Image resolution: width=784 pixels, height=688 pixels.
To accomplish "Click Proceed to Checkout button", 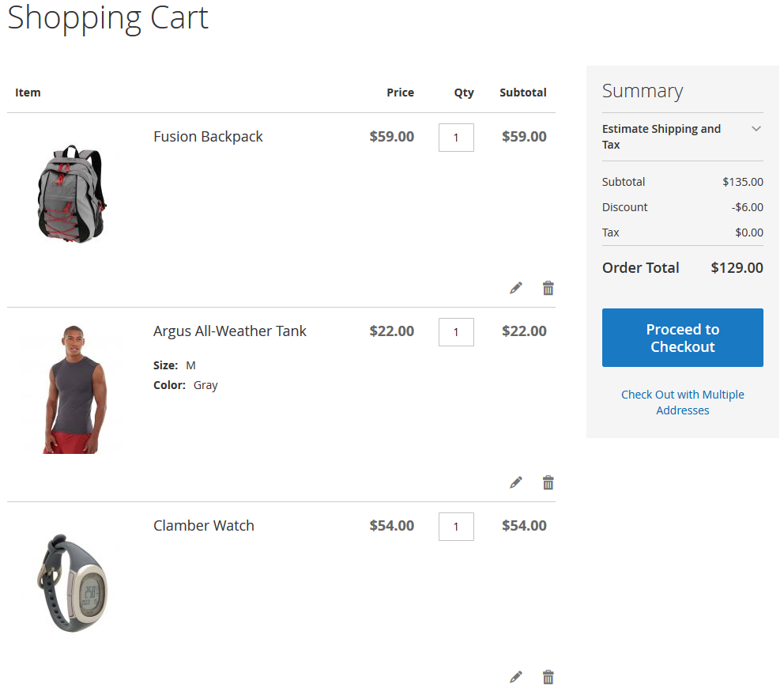I will tap(682, 338).
